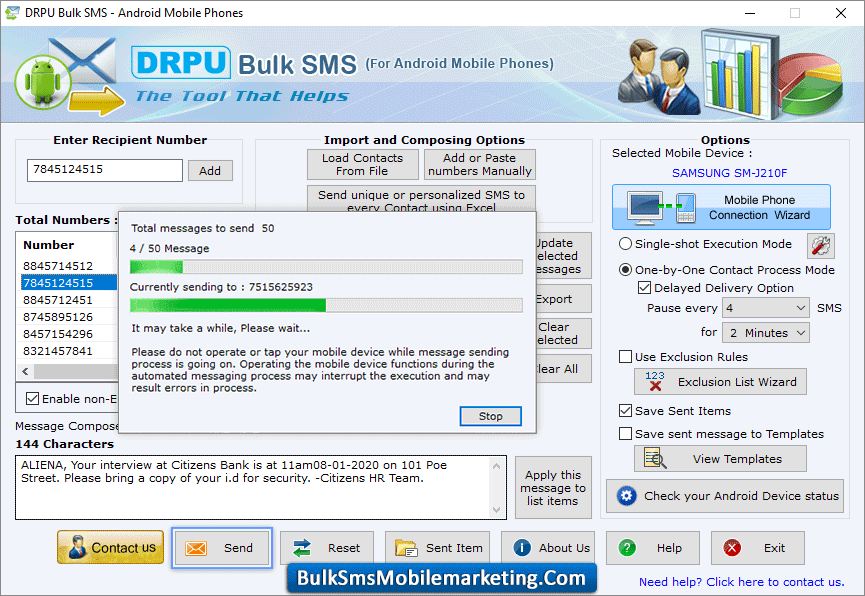Click Load Contacts From File

point(362,164)
